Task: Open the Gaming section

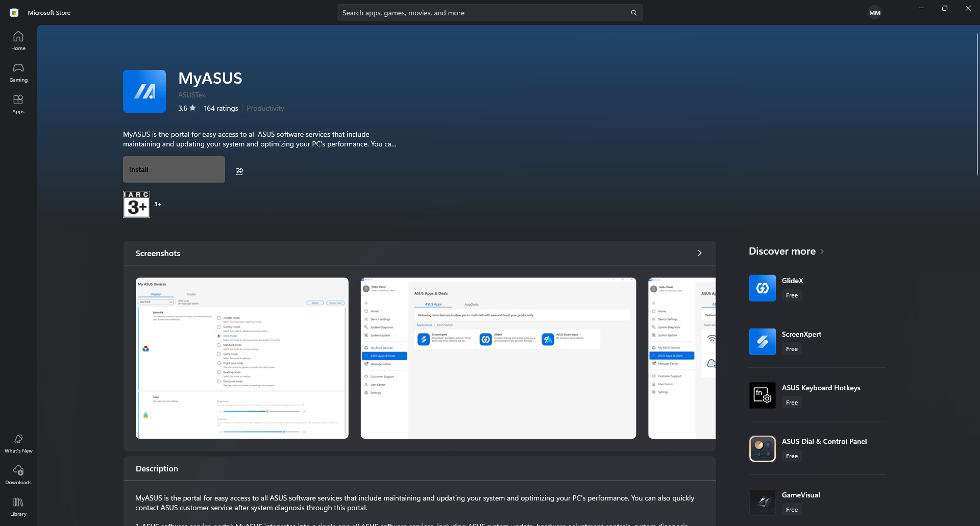Action: (x=18, y=72)
